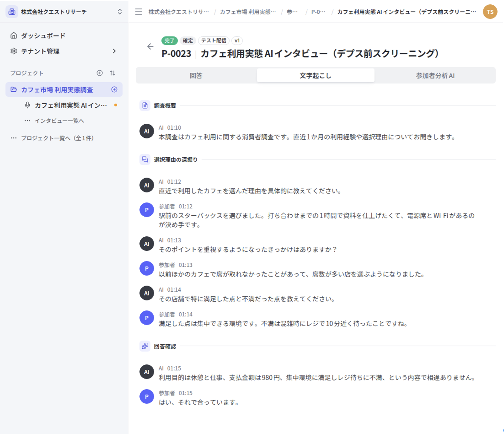Click the question その店舗で特に満足した点
This screenshot has width=504, height=434.
(247, 299)
